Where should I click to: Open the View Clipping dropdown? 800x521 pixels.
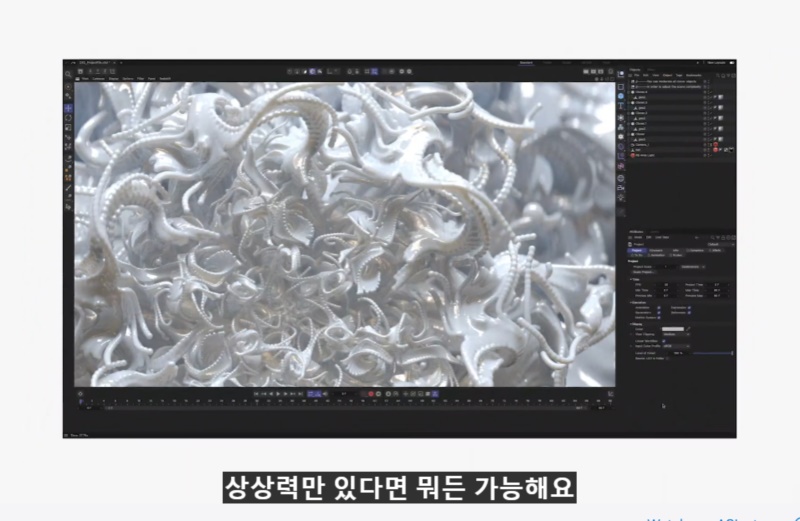(x=676, y=334)
